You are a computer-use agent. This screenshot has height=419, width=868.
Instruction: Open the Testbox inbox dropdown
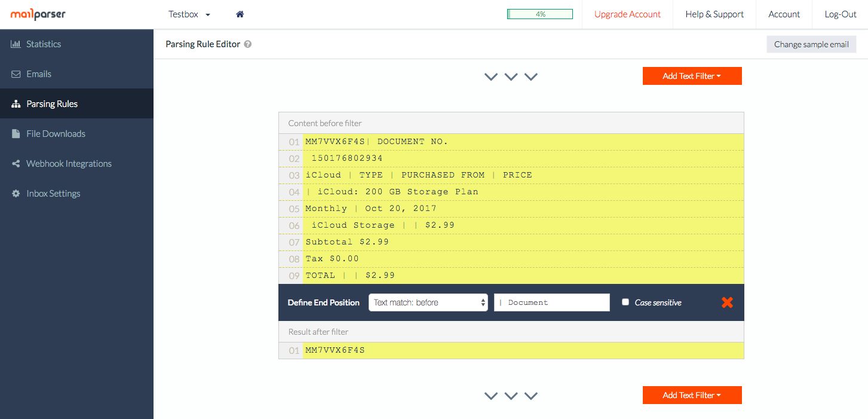tap(189, 14)
